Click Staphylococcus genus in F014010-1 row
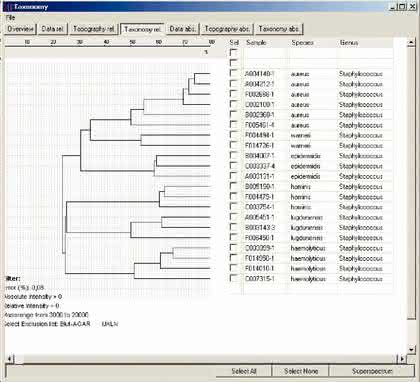This screenshot has width=420, height=382. click(361, 269)
